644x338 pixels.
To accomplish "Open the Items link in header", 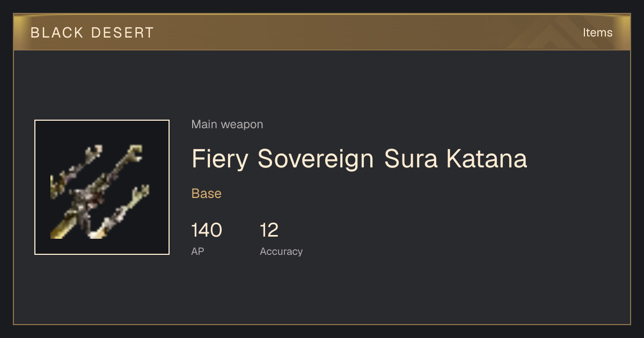I will (x=597, y=32).
